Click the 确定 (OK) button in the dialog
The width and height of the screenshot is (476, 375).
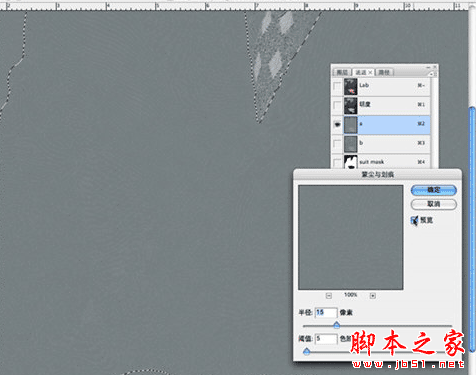(x=434, y=190)
